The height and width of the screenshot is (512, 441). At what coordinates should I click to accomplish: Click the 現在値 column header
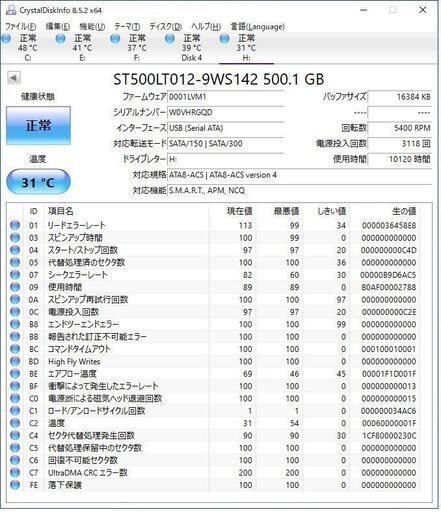point(239,211)
